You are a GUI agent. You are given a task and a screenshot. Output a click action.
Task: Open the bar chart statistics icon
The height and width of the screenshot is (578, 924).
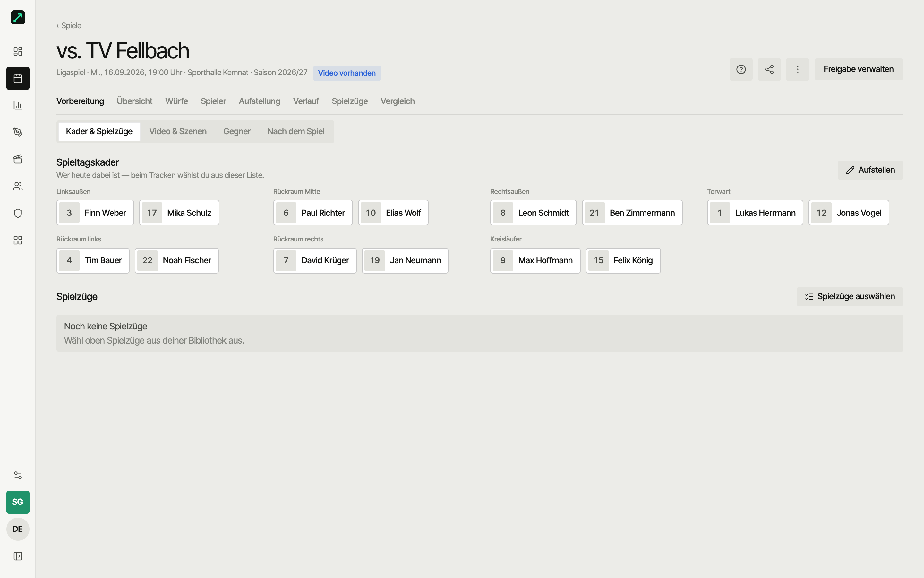18,105
